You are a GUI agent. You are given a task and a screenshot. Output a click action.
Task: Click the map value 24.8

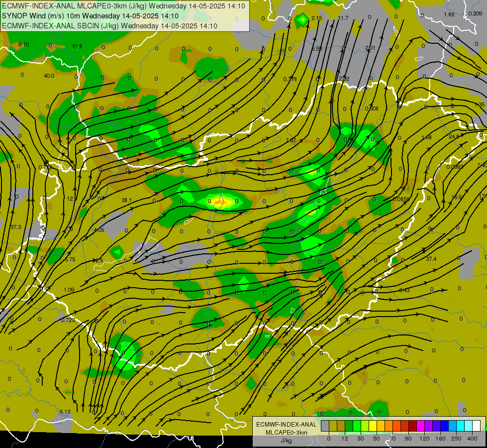pyautogui.click(x=454, y=136)
